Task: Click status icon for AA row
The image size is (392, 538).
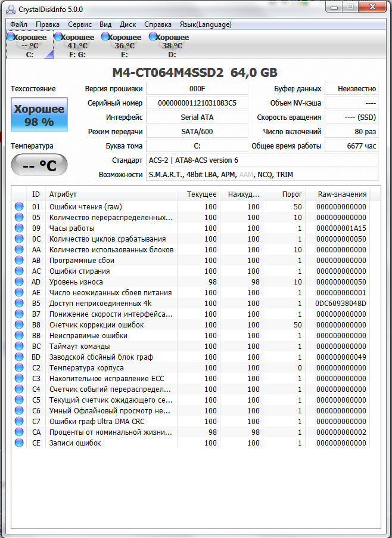Action: (19, 249)
